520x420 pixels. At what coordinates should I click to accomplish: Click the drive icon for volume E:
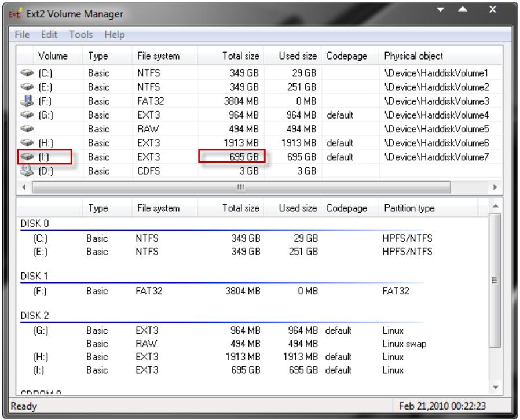point(27,86)
